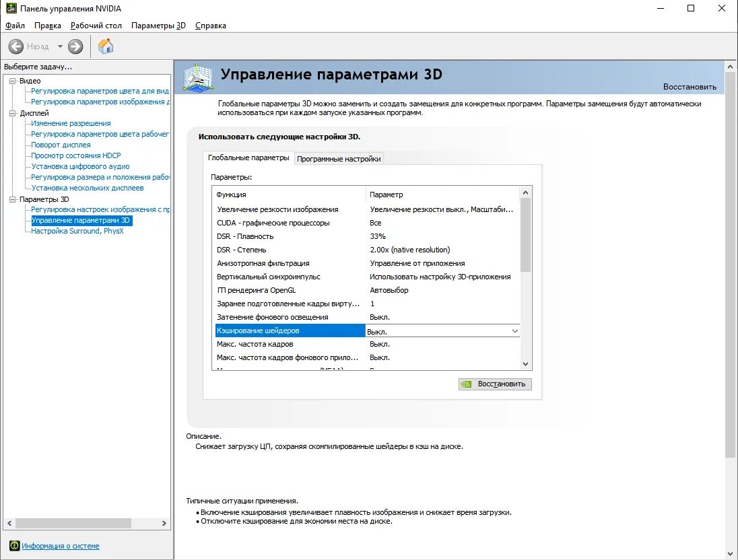
Task: Select Настройка Surround, PhysX item
Action: (77, 231)
